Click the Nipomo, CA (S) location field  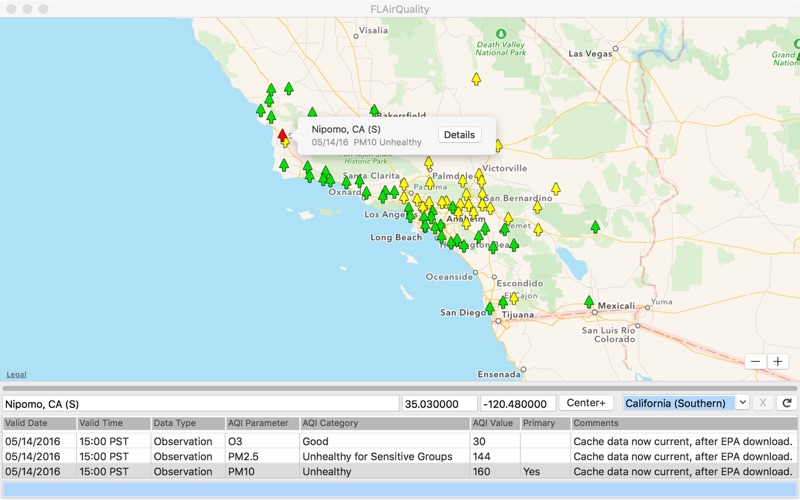[x=200, y=404]
